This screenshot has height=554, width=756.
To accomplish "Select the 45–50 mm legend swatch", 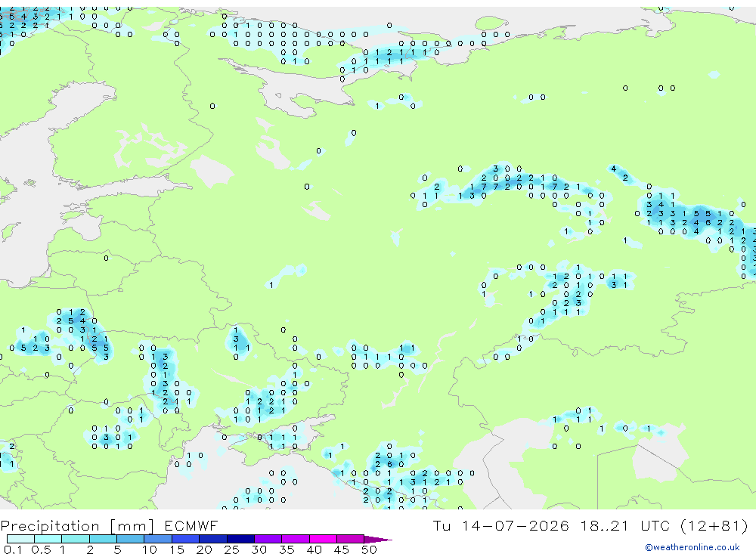I will pos(350,539).
